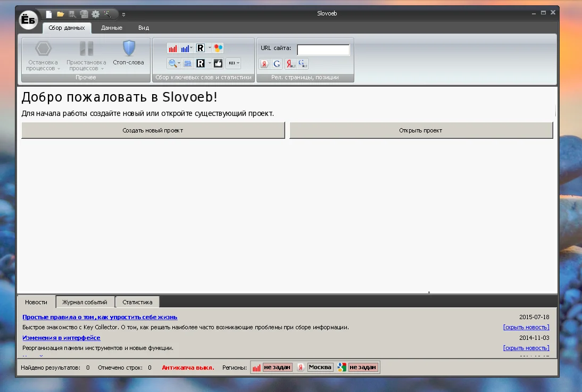The height and width of the screenshot is (392, 582).
Task: Click the 2014-11-03 news date
Action: click(534, 338)
